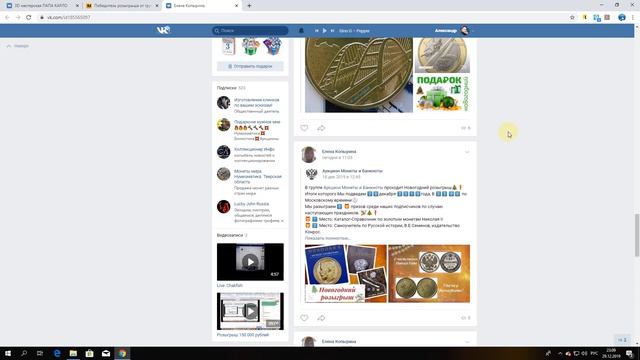Open the large bridge coin photo
The width and height of the screenshot is (640, 360).
[359, 75]
